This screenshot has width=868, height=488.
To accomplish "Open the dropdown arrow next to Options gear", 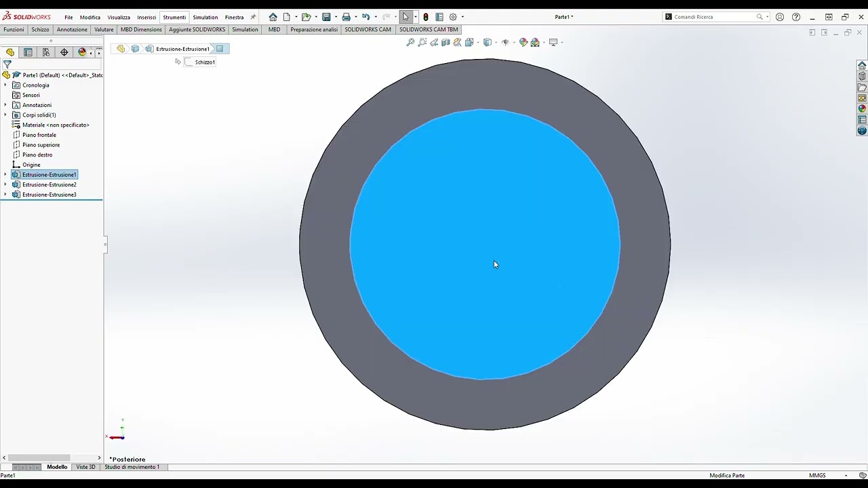I will point(462,17).
